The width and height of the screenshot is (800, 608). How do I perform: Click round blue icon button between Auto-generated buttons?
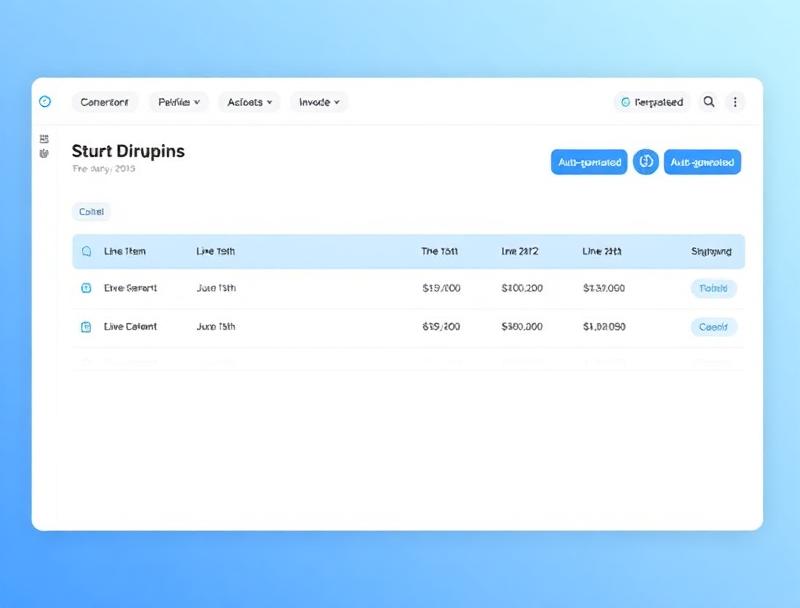point(645,162)
